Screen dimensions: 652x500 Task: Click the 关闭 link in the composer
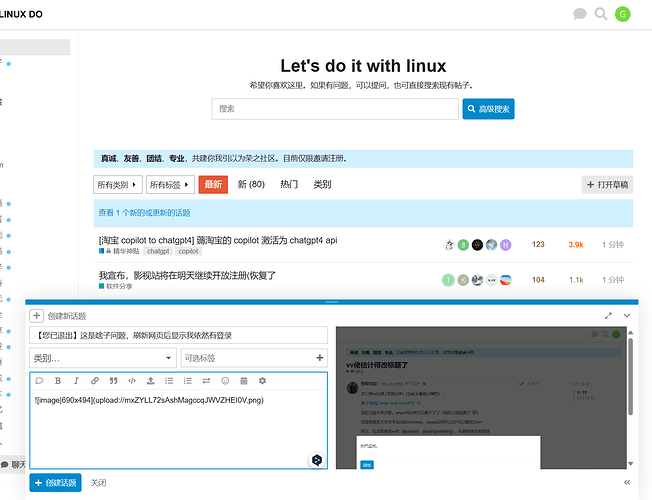pos(99,483)
